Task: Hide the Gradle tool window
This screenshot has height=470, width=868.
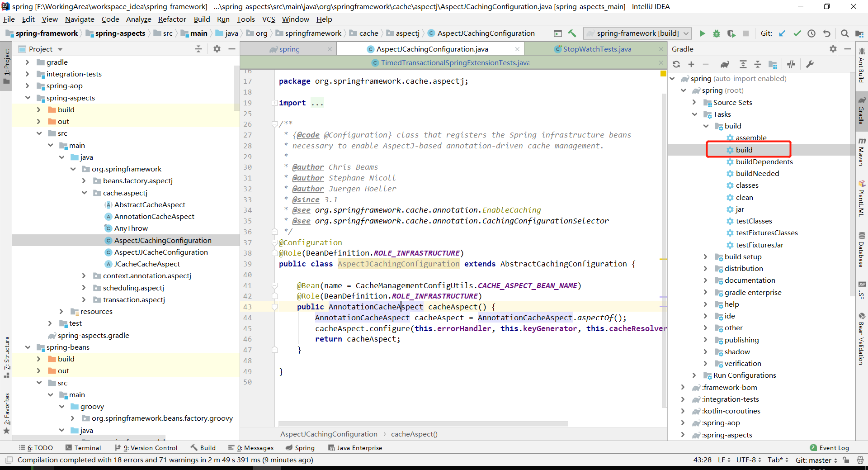Action: [848, 49]
